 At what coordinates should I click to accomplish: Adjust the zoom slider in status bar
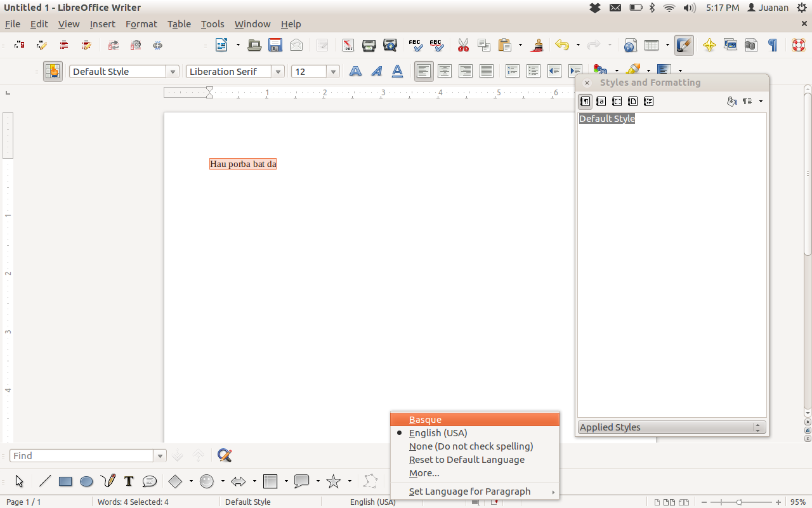739,502
